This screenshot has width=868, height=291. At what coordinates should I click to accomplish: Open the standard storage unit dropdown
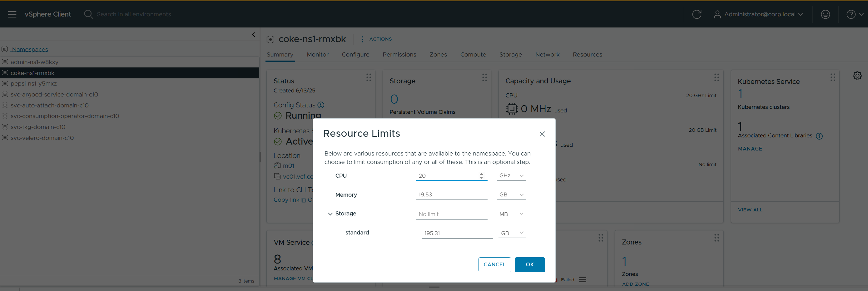coord(512,233)
